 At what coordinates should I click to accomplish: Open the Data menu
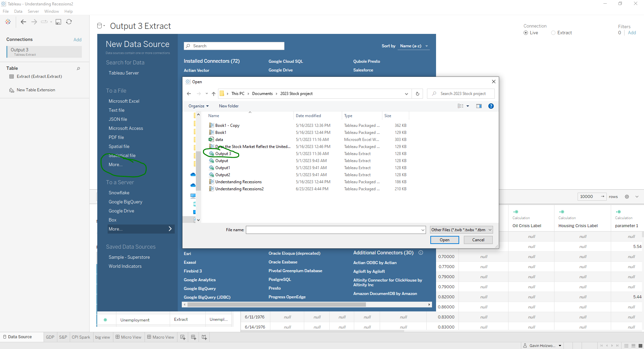[18, 11]
